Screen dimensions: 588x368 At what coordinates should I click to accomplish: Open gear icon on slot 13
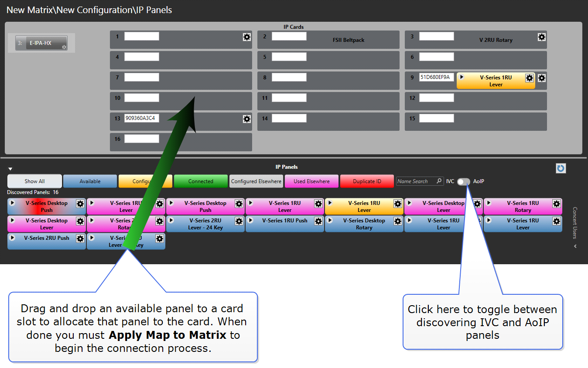[247, 119]
